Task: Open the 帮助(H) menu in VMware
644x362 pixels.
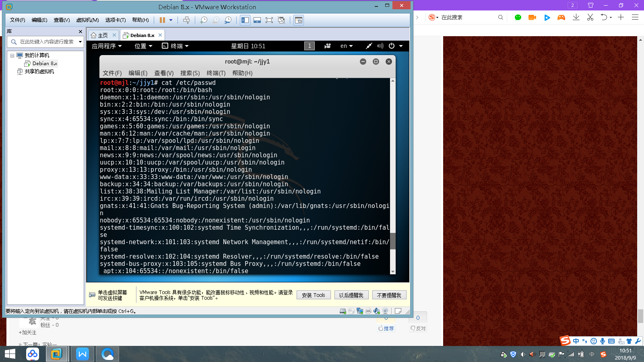Action: coord(140,20)
